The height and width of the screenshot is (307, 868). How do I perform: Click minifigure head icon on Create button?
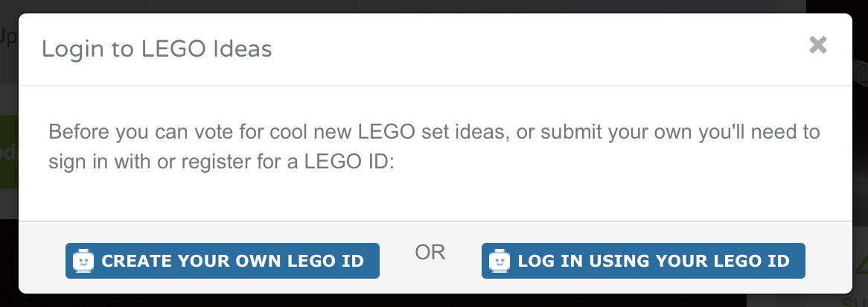coord(83,261)
